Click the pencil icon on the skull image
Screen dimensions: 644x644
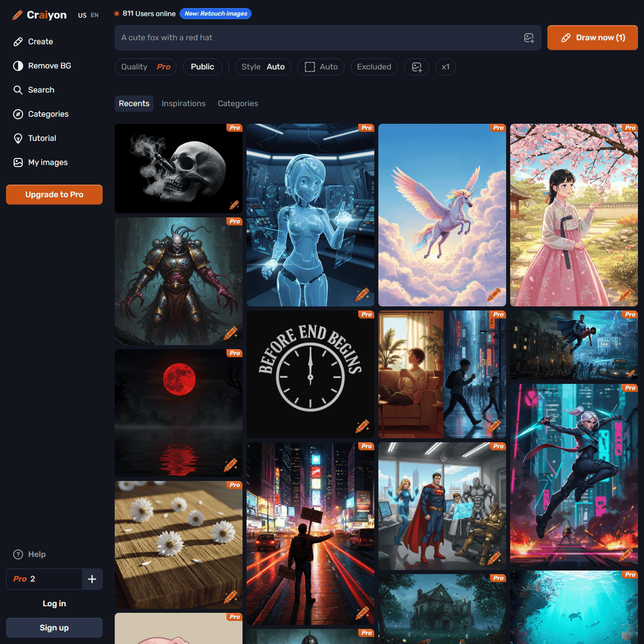click(x=234, y=205)
